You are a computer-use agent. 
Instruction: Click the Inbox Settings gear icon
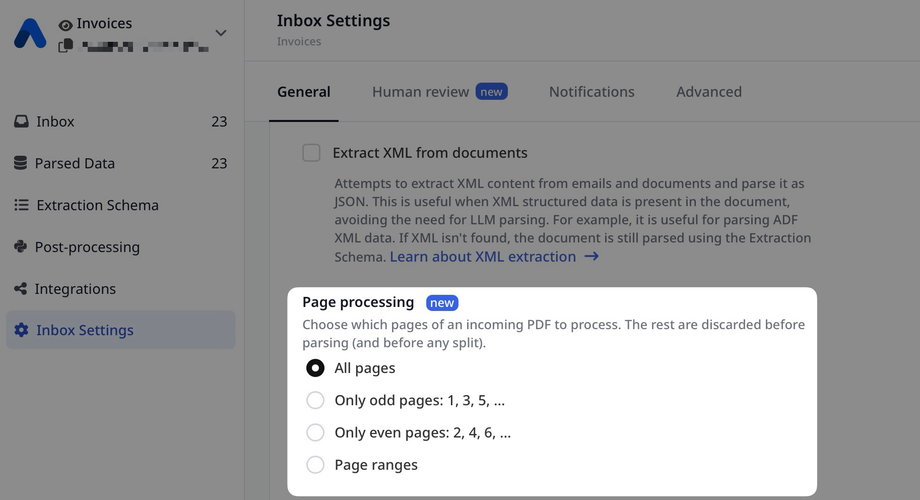point(21,330)
